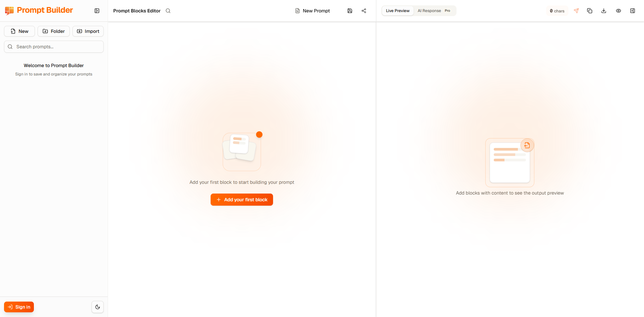The width and height of the screenshot is (644, 317).
Task: Click the 0 chars counter
Action: click(557, 11)
